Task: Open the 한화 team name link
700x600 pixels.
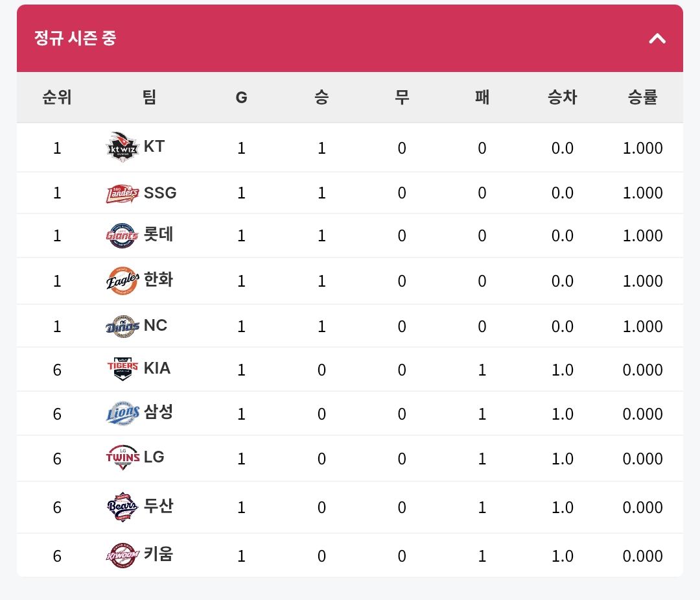Action: pyautogui.click(x=158, y=280)
